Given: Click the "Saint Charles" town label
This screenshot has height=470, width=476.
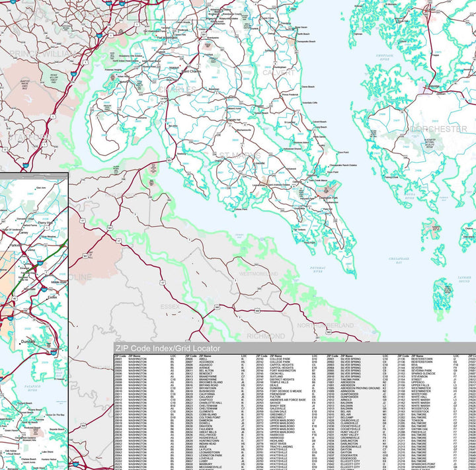Looking at the screenshot, I should (x=191, y=71).
